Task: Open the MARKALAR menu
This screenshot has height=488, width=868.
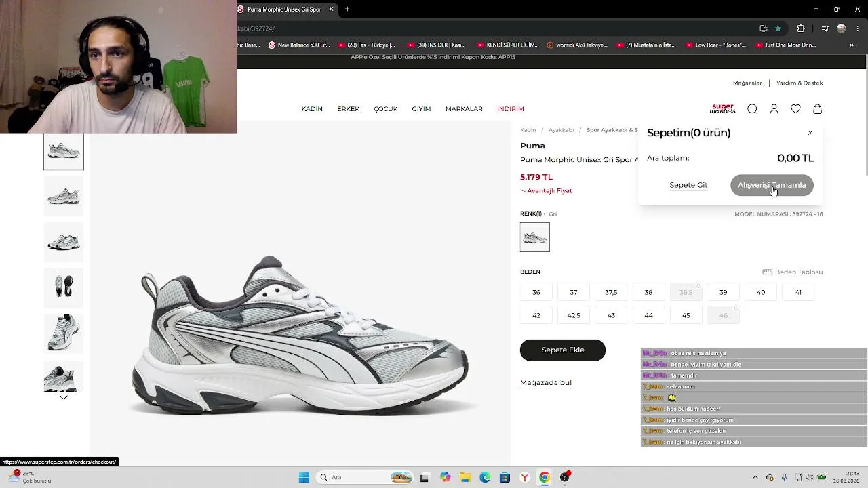Action: pyautogui.click(x=464, y=109)
